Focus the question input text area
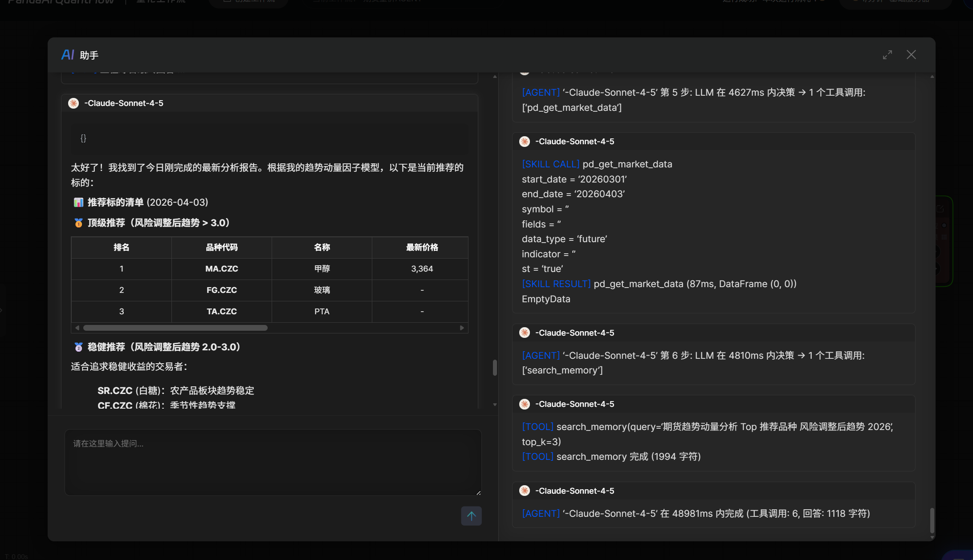 [x=273, y=462]
